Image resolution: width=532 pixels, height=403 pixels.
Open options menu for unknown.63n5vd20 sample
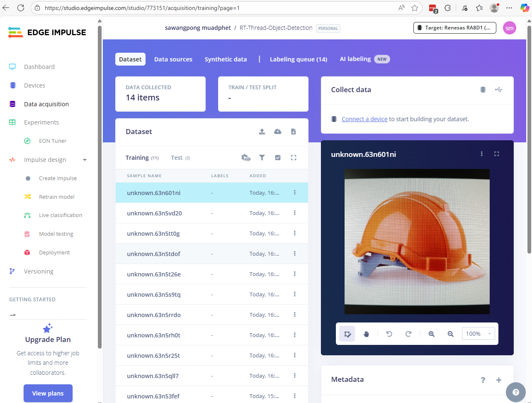pyautogui.click(x=295, y=213)
